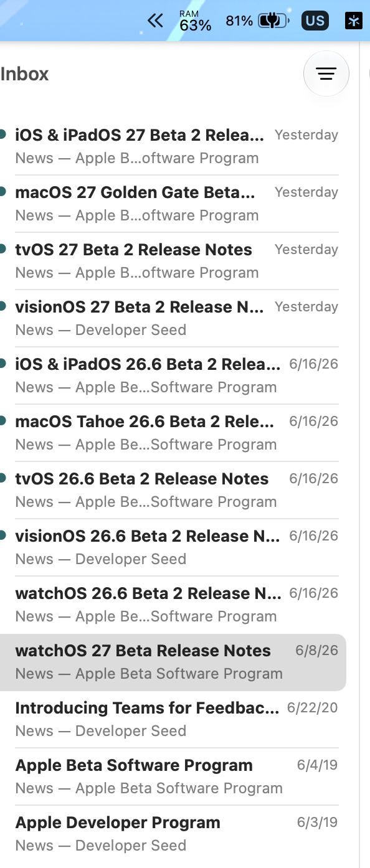Open iOS & iPadOS 26.6 Beta 2 message
The height and width of the screenshot is (868, 370).
169,375
